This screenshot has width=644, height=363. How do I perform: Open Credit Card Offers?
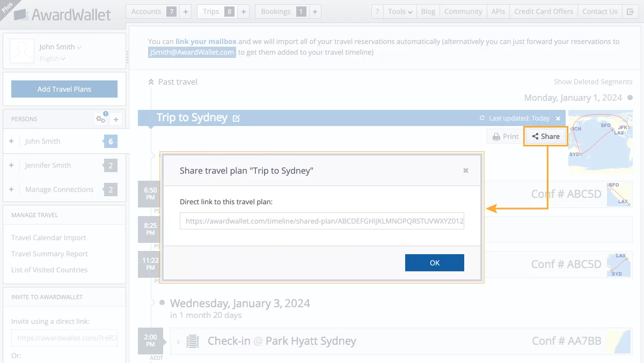point(544,11)
